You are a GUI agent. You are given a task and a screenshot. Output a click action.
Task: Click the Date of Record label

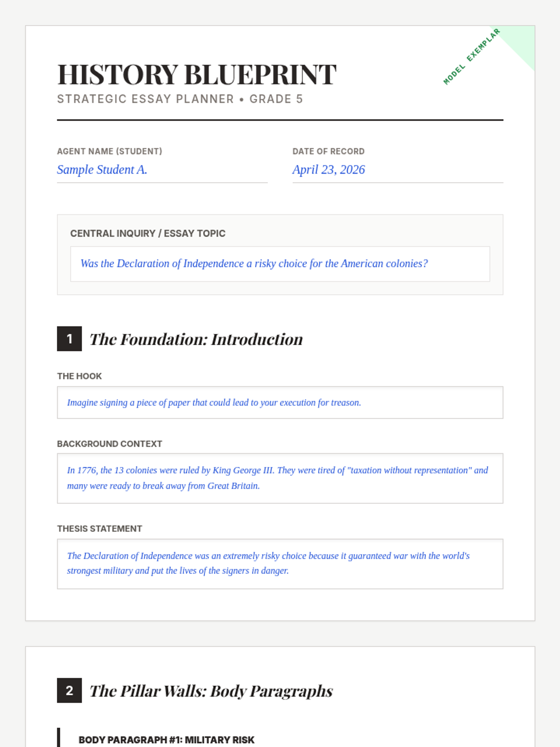[329, 151]
